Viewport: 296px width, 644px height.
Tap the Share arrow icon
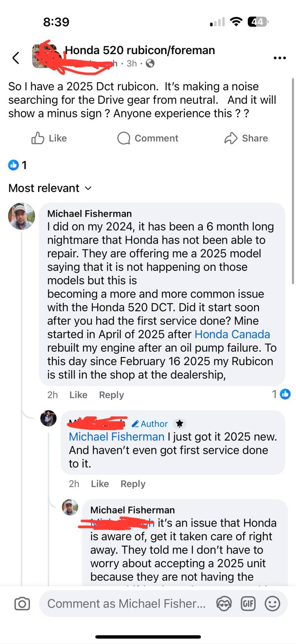(x=231, y=138)
